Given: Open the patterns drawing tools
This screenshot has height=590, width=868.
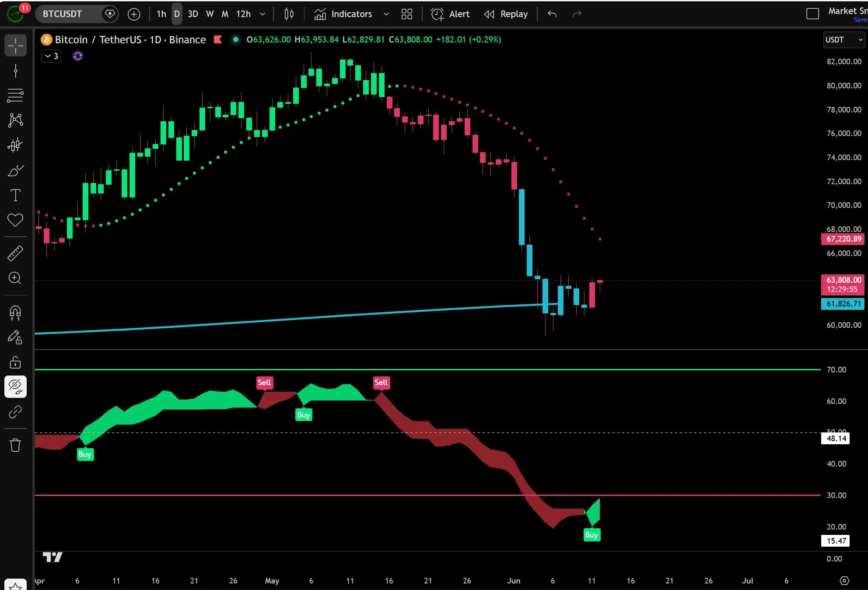Looking at the screenshot, I should tap(15, 120).
